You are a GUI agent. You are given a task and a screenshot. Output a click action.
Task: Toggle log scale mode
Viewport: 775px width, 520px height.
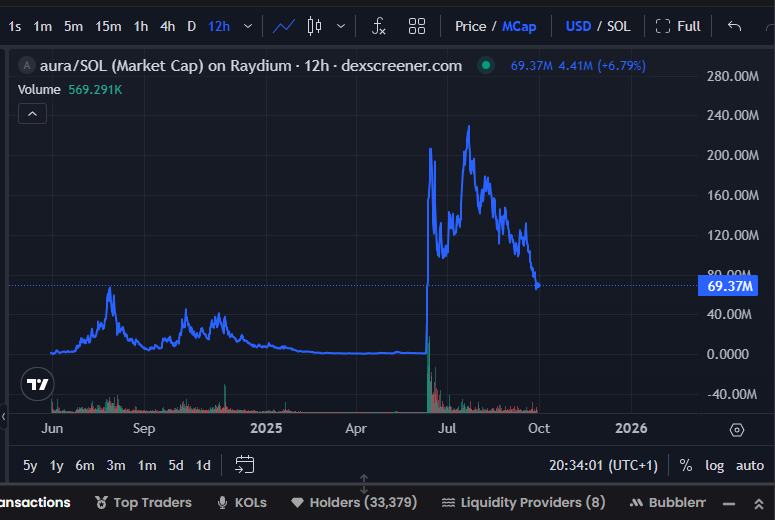714,465
